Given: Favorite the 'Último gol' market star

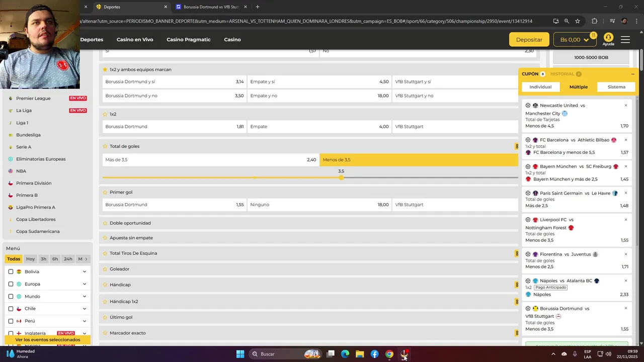Looking at the screenshot, I should (105, 317).
